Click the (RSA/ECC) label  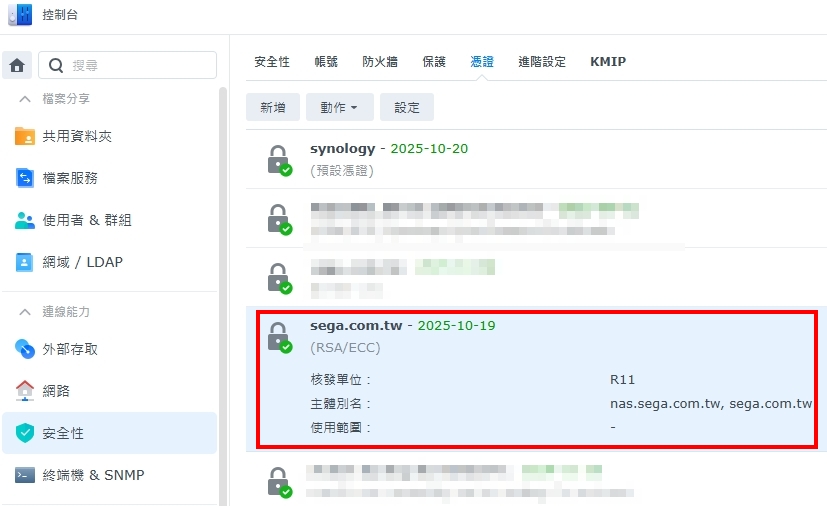[x=345, y=348]
